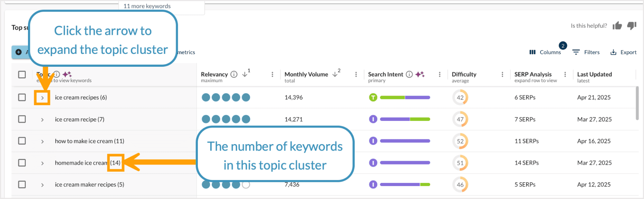This screenshot has height=199, width=644.
Task: Tick checkbox for how to make ice cream
Action: coord(22,141)
